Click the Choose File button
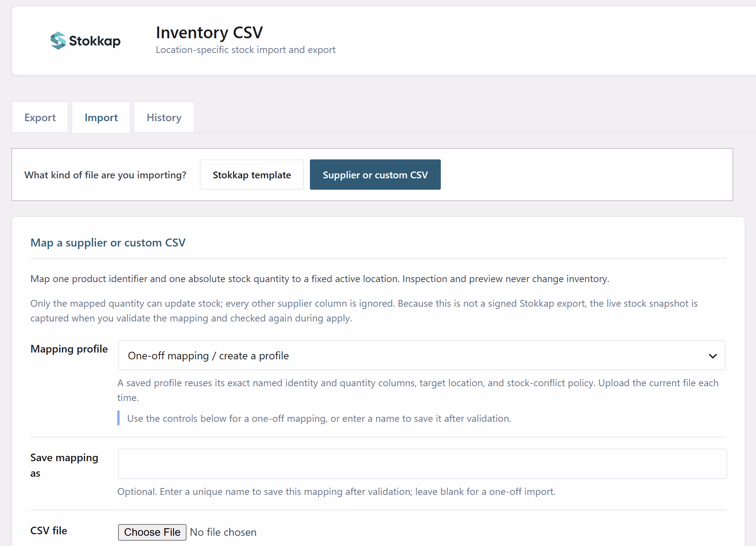Screen dimensions: 756x546 (x=152, y=532)
